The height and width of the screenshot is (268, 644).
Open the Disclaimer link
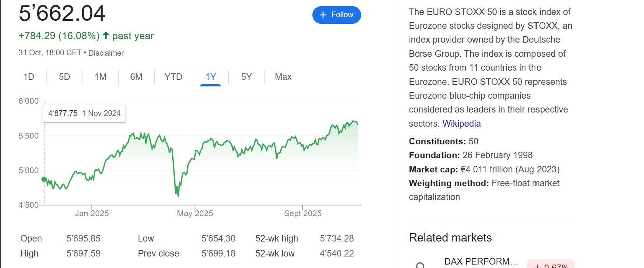106,53
